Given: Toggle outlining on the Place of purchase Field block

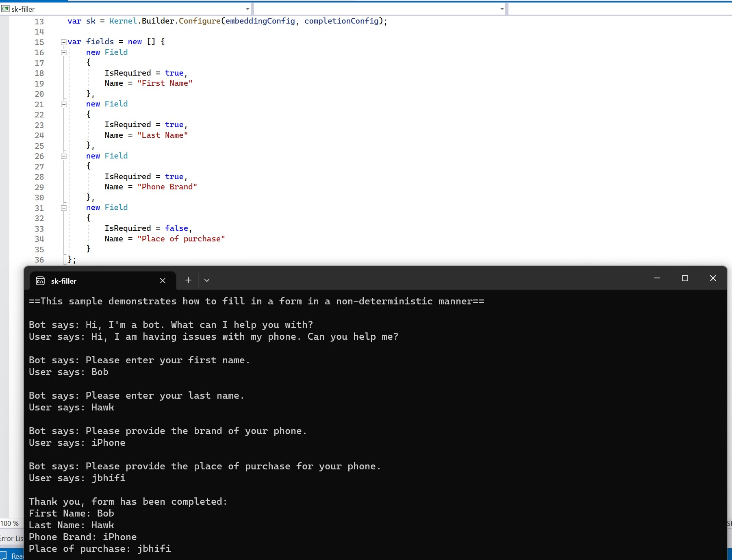Looking at the screenshot, I should [64, 208].
